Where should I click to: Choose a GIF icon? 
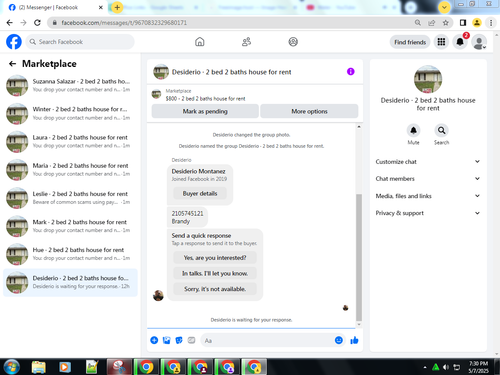point(191,340)
